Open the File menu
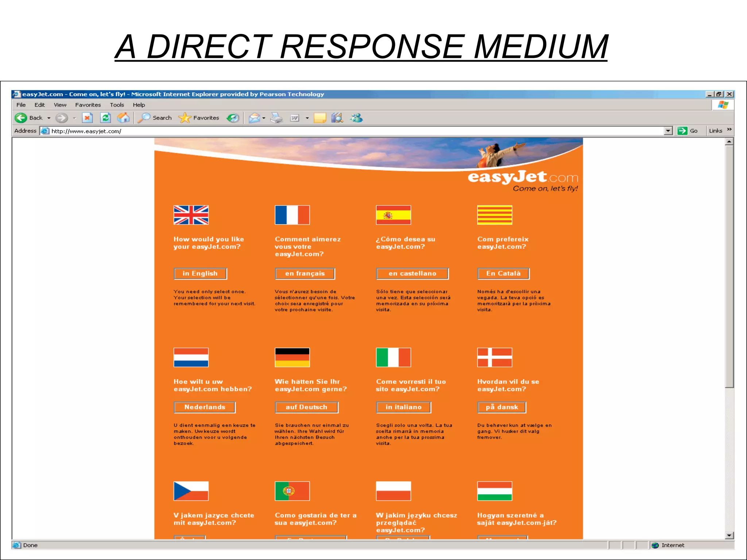Screen dimensions: 747x560 point(21,105)
